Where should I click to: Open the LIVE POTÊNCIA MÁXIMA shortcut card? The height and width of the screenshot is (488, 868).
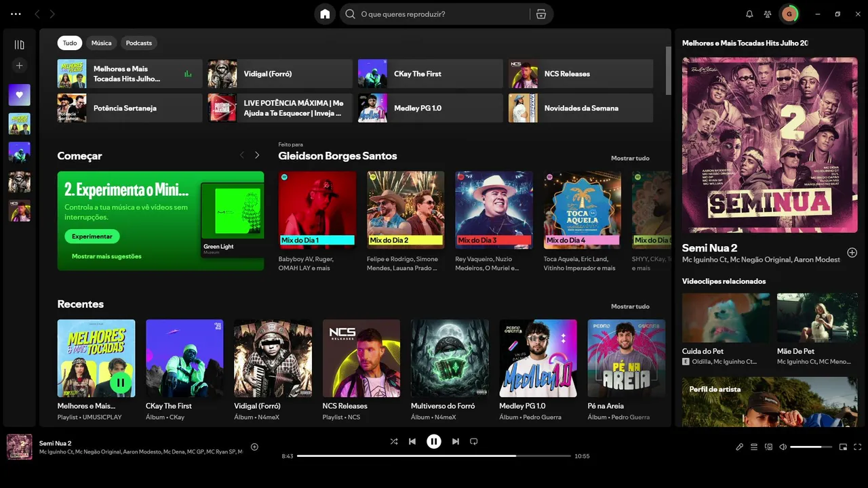click(x=280, y=108)
